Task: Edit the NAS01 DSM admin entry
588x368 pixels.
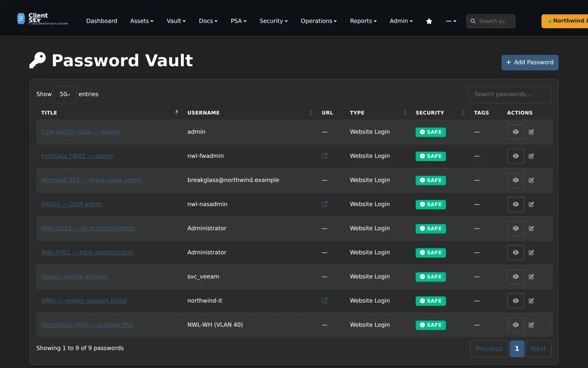Action: (531, 204)
